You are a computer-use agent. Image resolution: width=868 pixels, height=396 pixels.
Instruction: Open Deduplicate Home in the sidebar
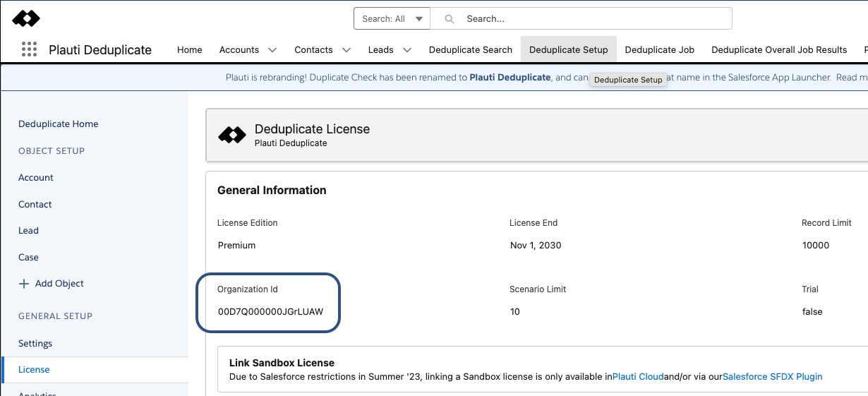59,124
